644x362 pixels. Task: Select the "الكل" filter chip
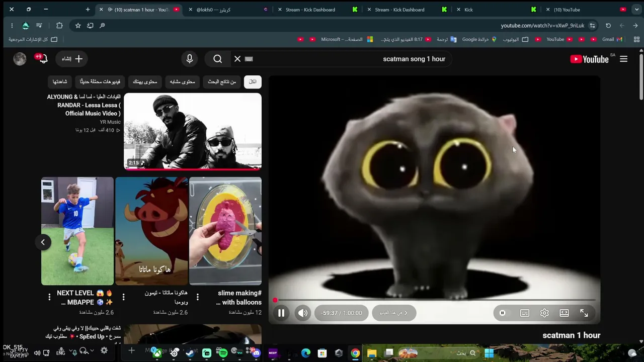[x=253, y=81]
